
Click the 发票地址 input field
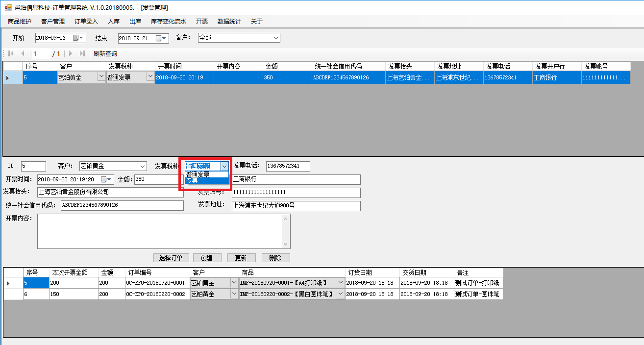pyautogui.click(x=296, y=206)
